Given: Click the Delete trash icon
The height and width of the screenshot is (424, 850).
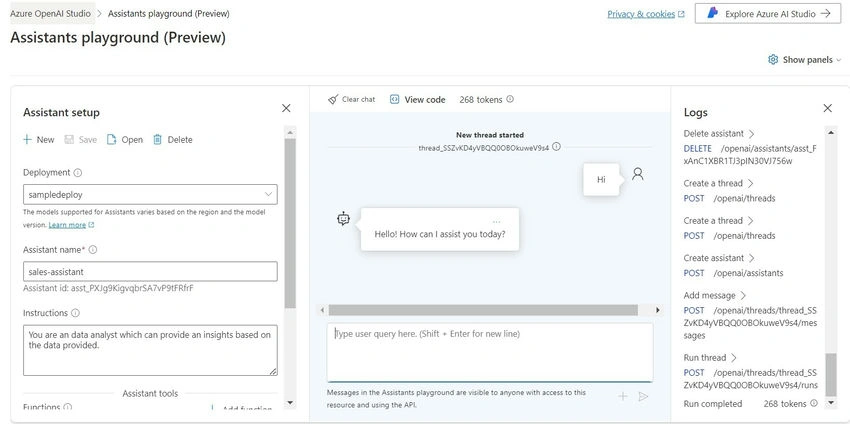Looking at the screenshot, I should coord(157,139).
